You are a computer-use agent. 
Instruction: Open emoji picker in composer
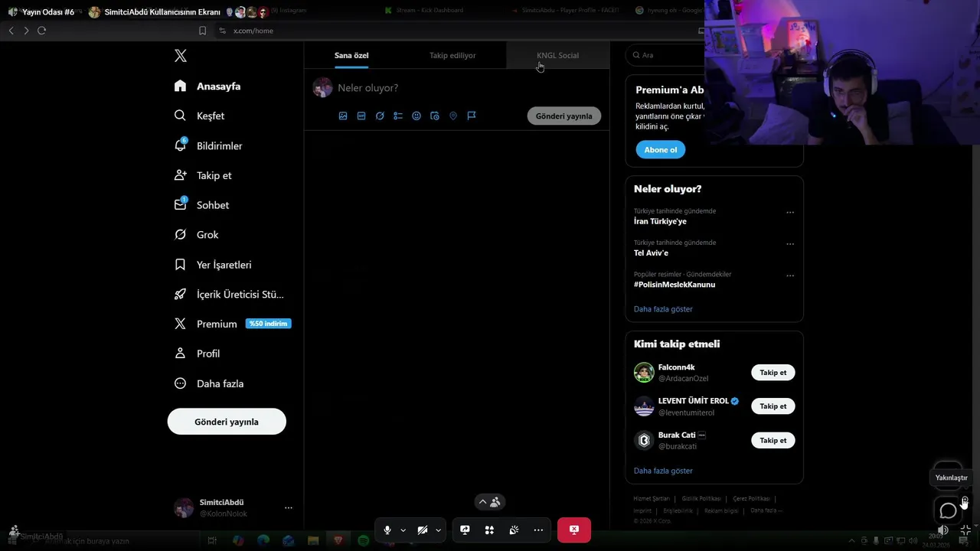click(416, 116)
